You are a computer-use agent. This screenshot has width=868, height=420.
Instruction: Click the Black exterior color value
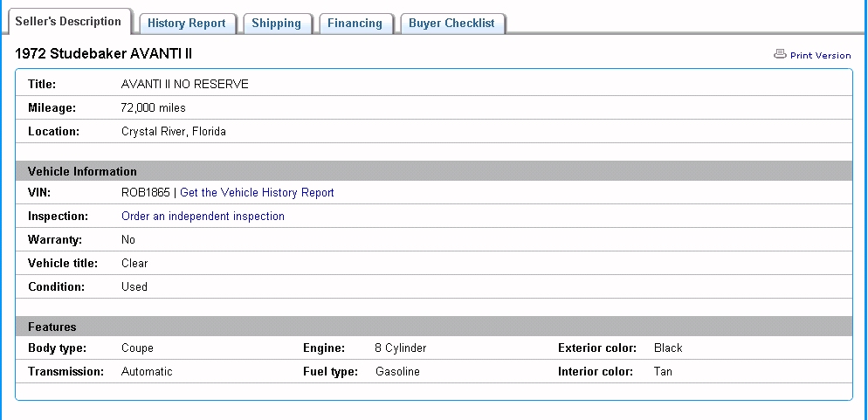click(x=668, y=348)
